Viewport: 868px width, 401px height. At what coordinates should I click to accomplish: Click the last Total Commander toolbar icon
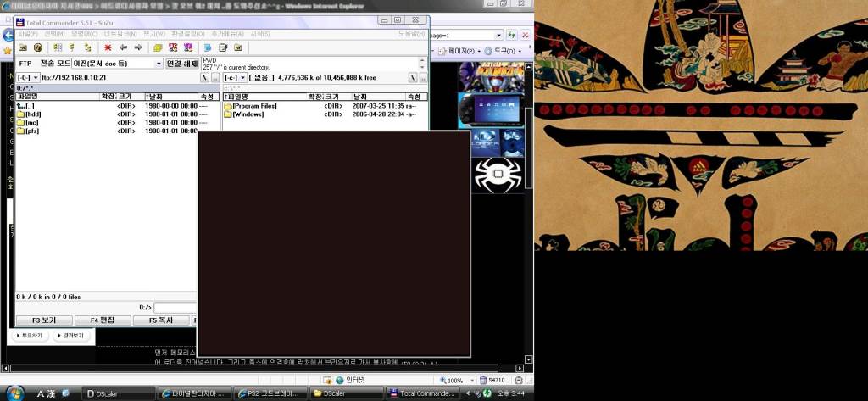click(x=238, y=47)
